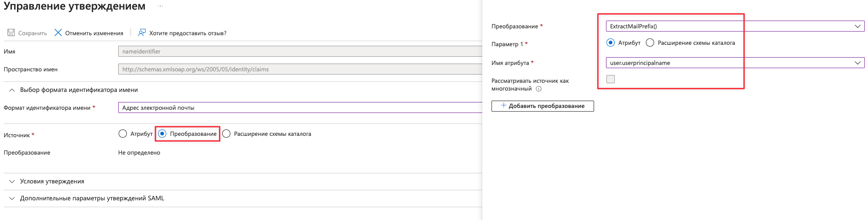Click «Добавить преобразование» button
The image size is (868, 220).
tap(542, 106)
